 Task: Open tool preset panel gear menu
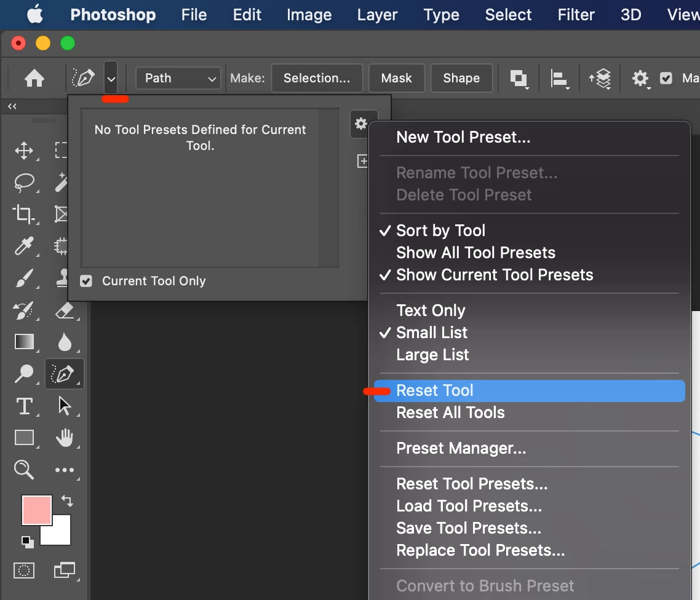click(x=360, y=124)
